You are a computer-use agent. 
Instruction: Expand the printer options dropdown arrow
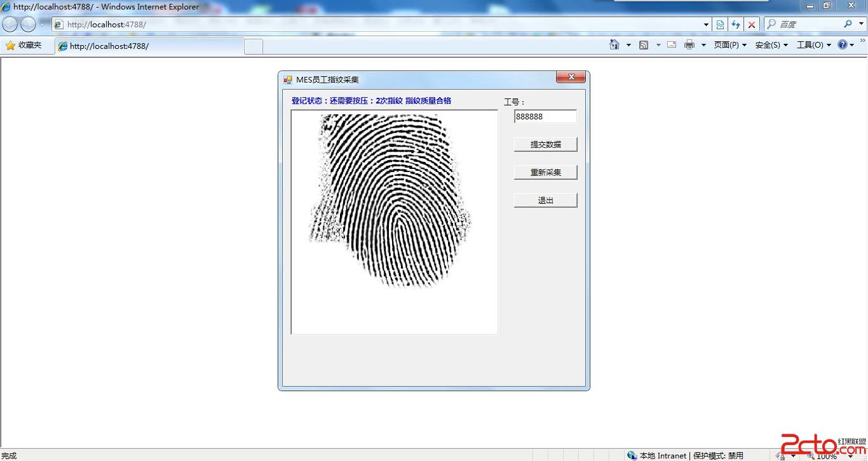(x=703, y=45)
